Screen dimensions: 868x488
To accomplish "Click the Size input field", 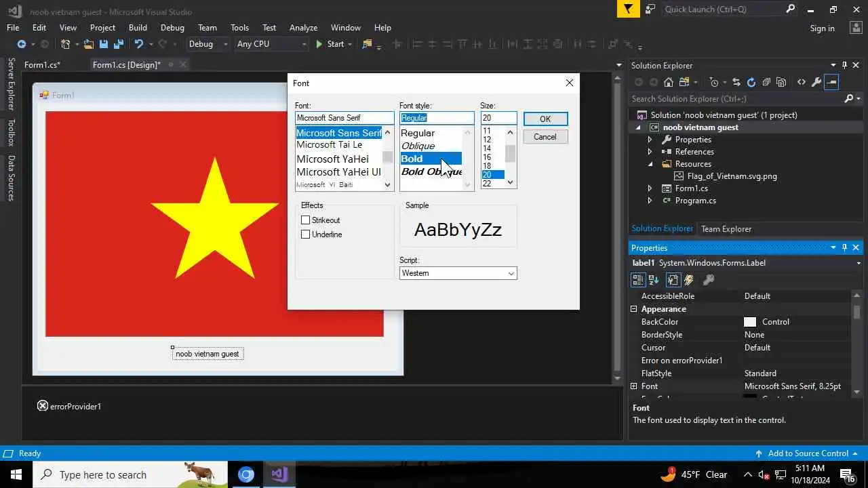I will click(499, 118).
